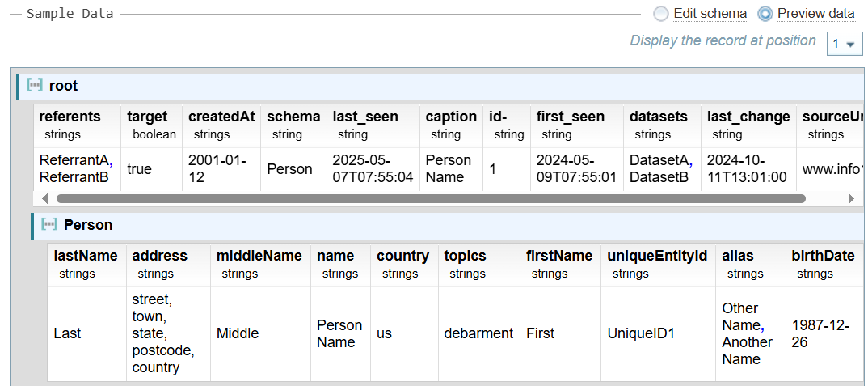Click the horizontal scrollbar thumb
868x386 pixels.
tap(430, 198)
